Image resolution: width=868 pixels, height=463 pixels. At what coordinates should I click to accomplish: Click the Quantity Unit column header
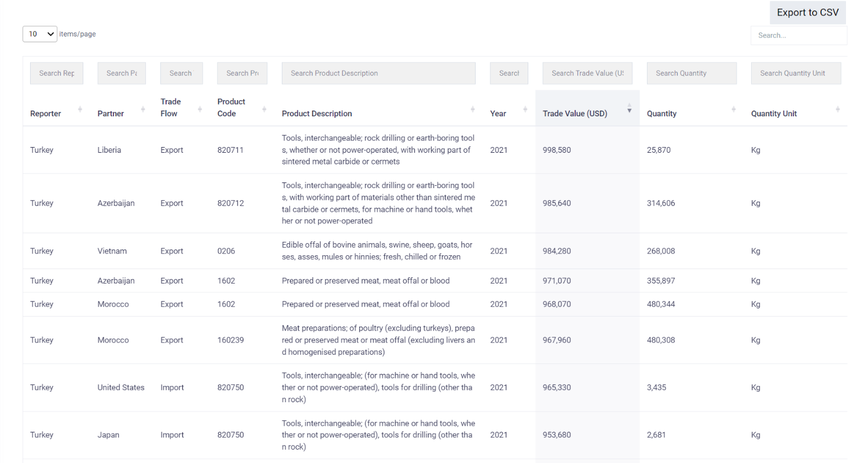point(774,114)
